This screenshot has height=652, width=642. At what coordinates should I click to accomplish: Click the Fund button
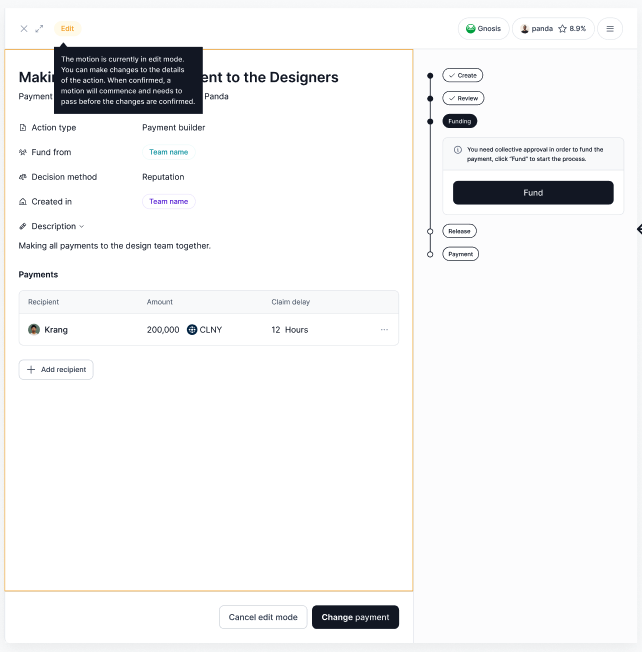pyautogui.click(x=533, y=193)
